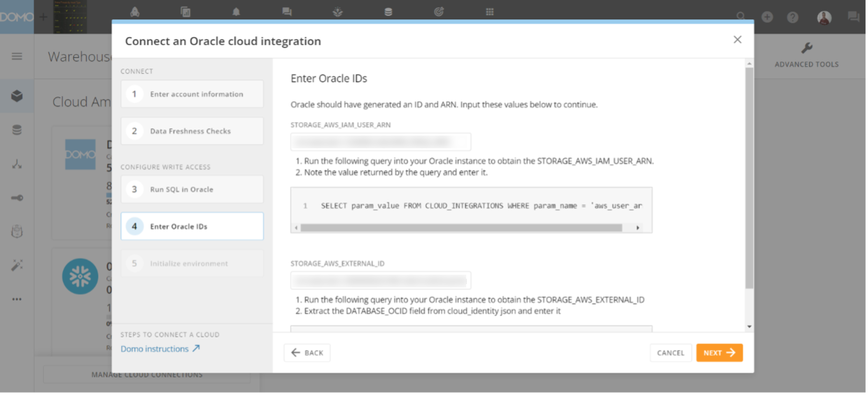Open the hamburger menu in left sidebar
The height and width of the screenshot is (395, 868).
tap(17, 56)
